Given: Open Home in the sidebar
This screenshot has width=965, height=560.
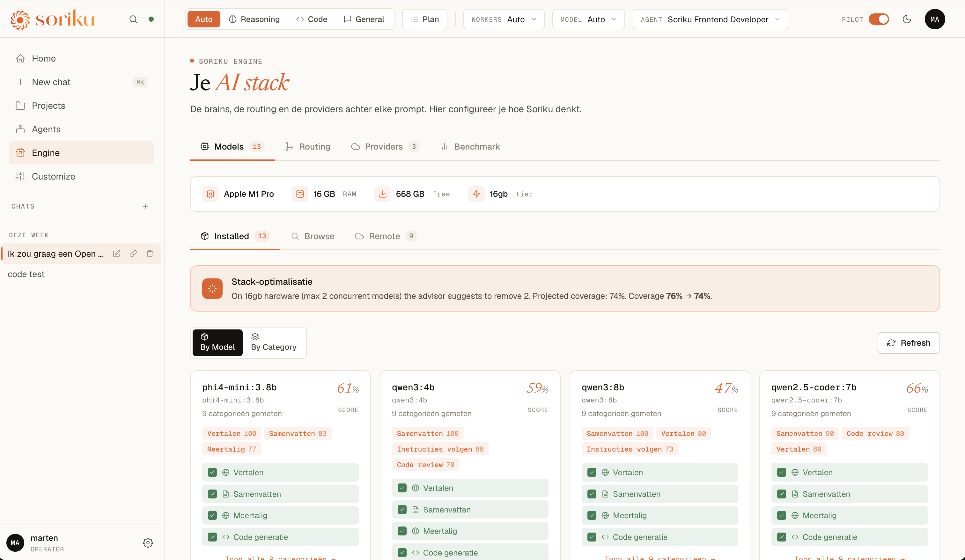Looking at the screenshot, I should [81, 59].
